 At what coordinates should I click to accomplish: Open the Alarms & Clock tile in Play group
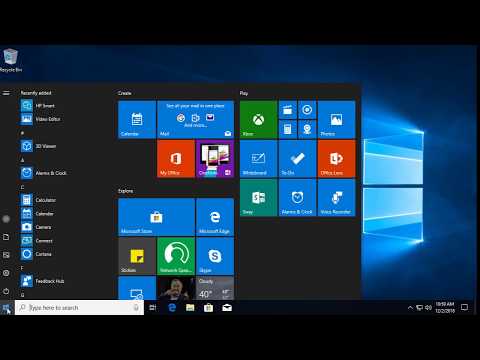pos(297,197)
